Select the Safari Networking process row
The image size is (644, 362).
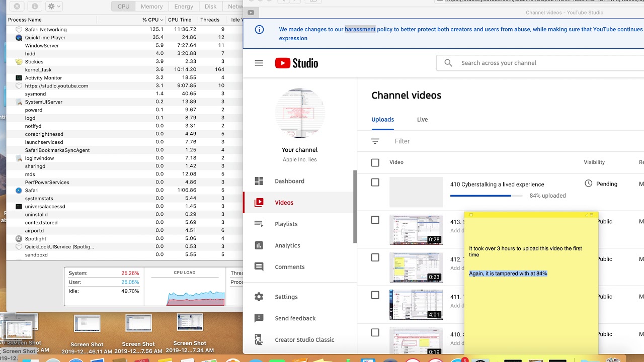click(x=124, y=30)
